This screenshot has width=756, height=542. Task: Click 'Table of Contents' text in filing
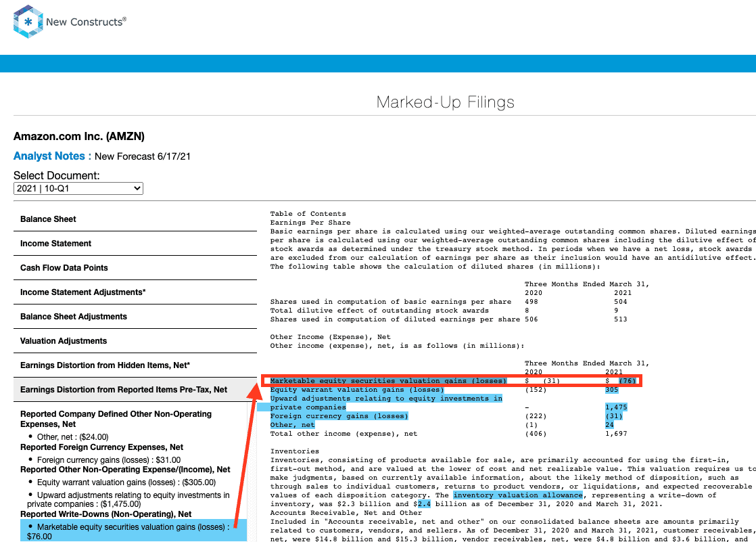pos(308,214)
